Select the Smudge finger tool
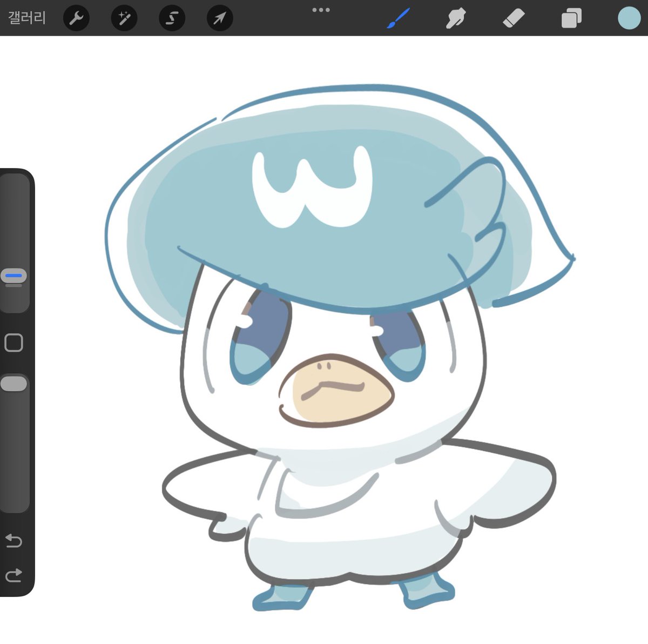This screenshot has height=644, width=648. click(456, 18)
